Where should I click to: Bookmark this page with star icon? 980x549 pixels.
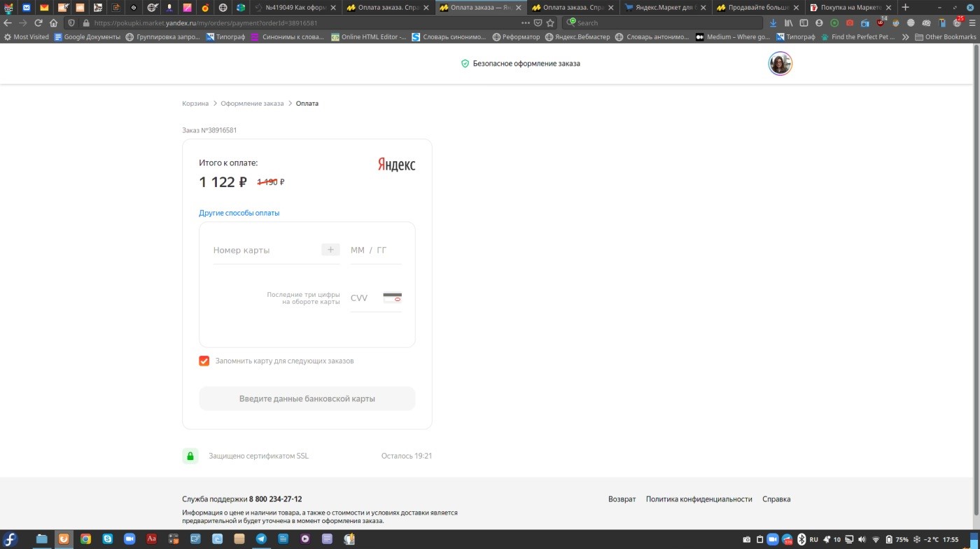pos(550,22)
